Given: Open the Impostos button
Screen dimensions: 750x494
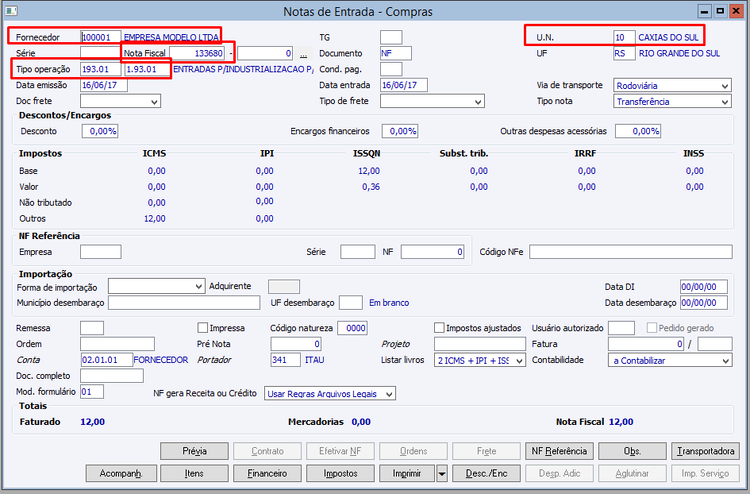Looking at the screenshot, I should tap(340, 473).
